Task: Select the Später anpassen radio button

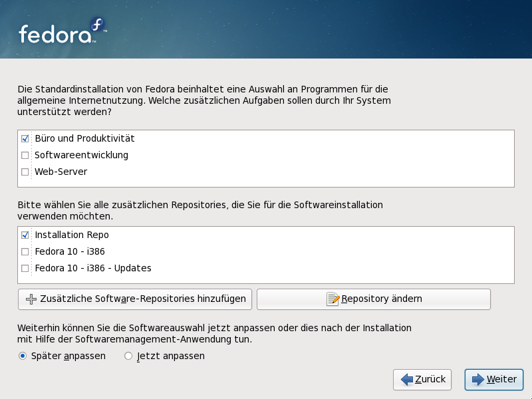Action: [23, 356]
